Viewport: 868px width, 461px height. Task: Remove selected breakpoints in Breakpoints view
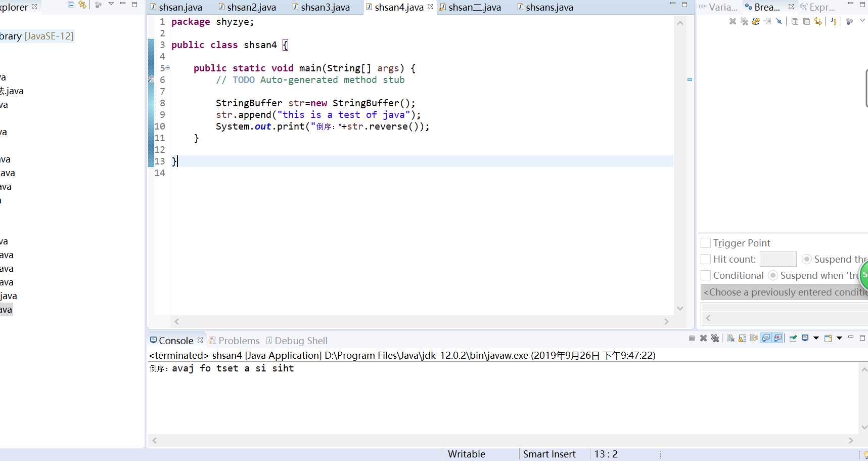(733, 21)
